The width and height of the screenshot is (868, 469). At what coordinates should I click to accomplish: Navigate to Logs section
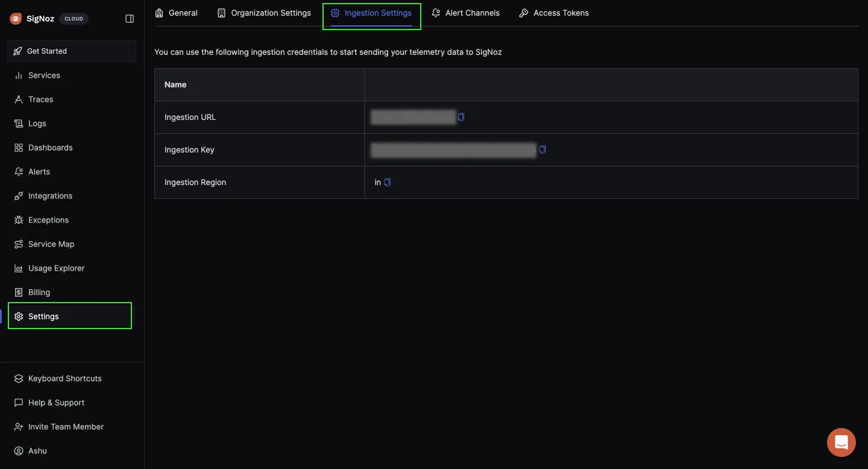point(37,124)
